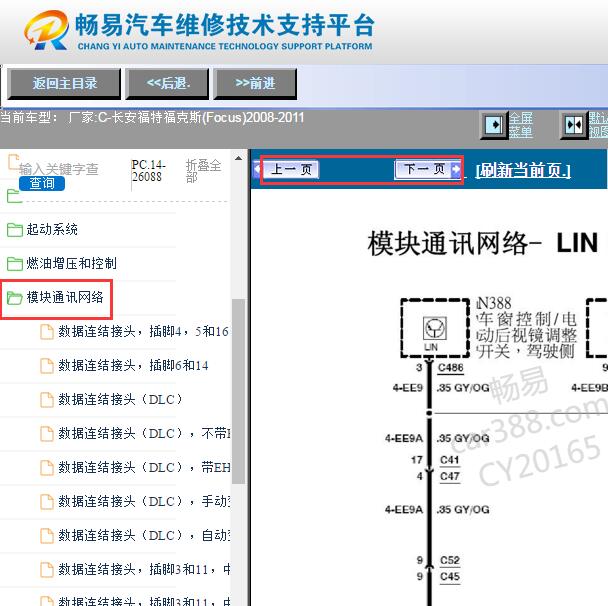Click the 默认视图 link

598,125
